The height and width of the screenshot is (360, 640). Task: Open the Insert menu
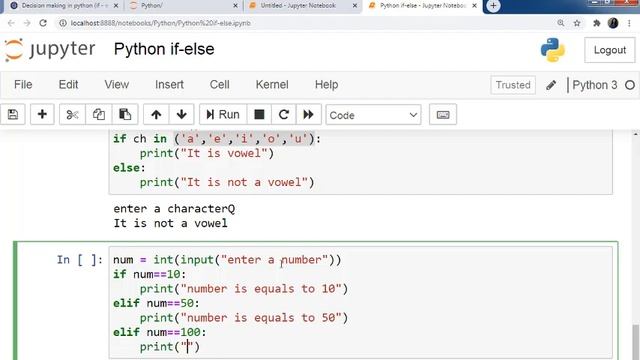click(x=169, y=84)
